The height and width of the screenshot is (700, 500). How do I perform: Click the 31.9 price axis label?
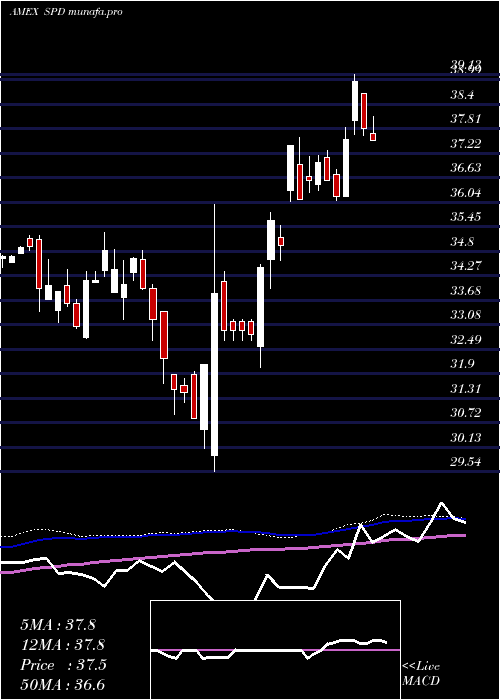tap(462, 364)
